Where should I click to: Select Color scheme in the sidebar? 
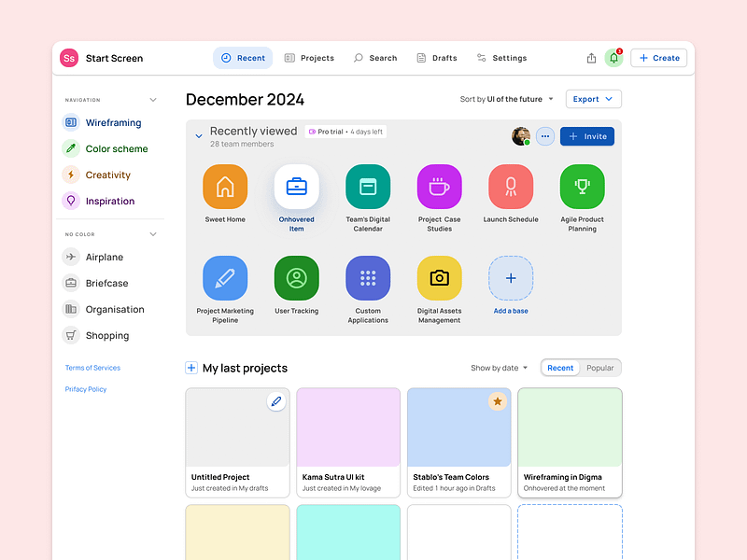pos(106,148)
